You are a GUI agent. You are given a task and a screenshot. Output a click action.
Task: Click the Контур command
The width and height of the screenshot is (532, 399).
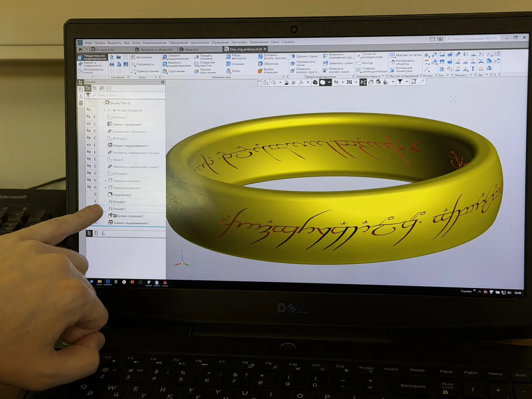tap(365, 63)
